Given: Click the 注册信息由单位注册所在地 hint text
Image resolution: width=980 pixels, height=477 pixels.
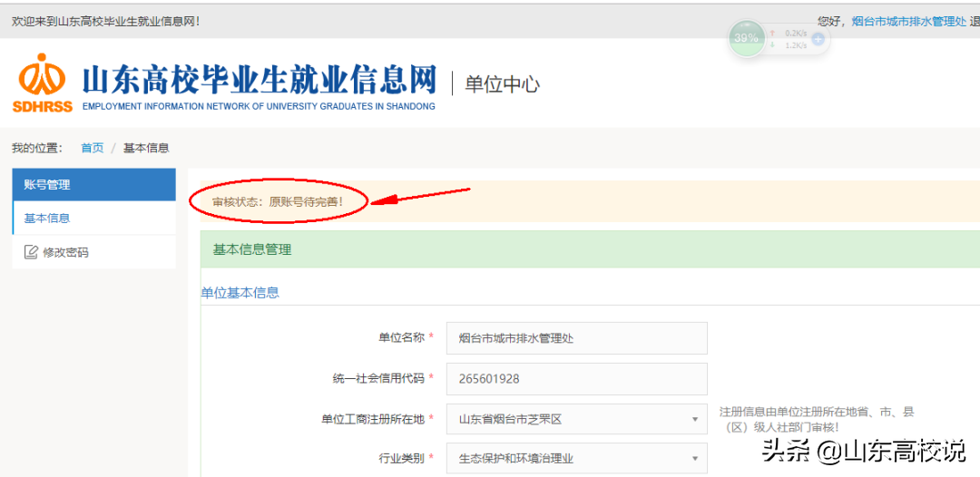Looking at the screenshot, I should tap(817, 419).
